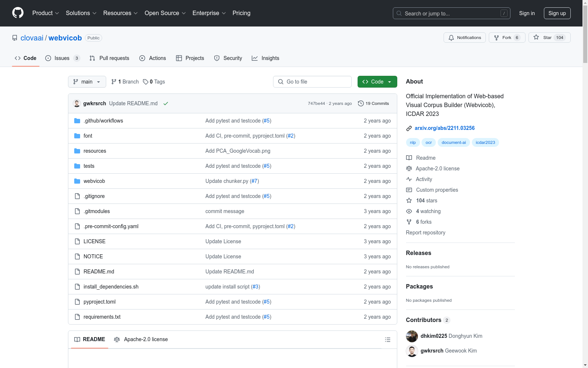588x368 pixels.
Task: Click the Search or jump to field
Action: tap(452, 13)
